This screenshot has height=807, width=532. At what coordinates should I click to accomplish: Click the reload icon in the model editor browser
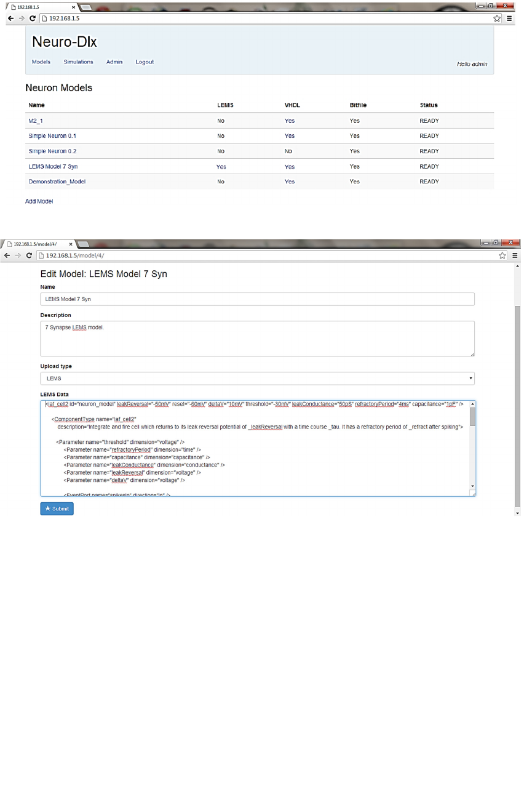pos(29,255)
